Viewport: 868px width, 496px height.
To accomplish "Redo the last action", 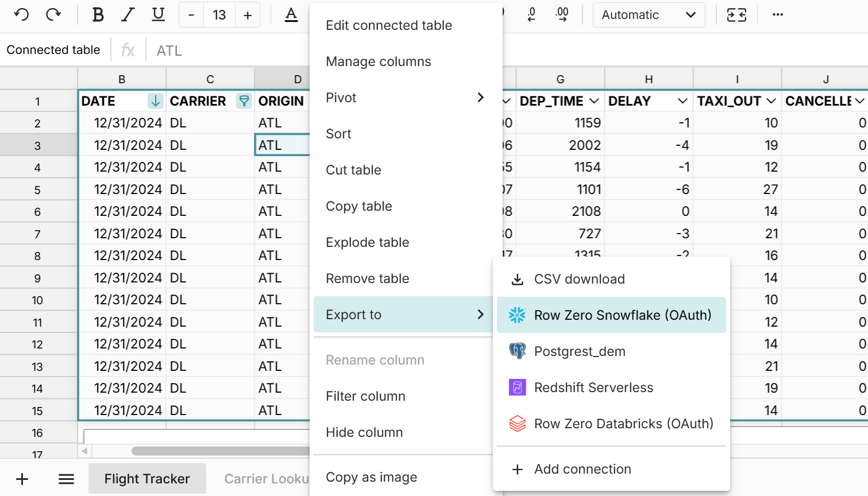I will [52, 14].
